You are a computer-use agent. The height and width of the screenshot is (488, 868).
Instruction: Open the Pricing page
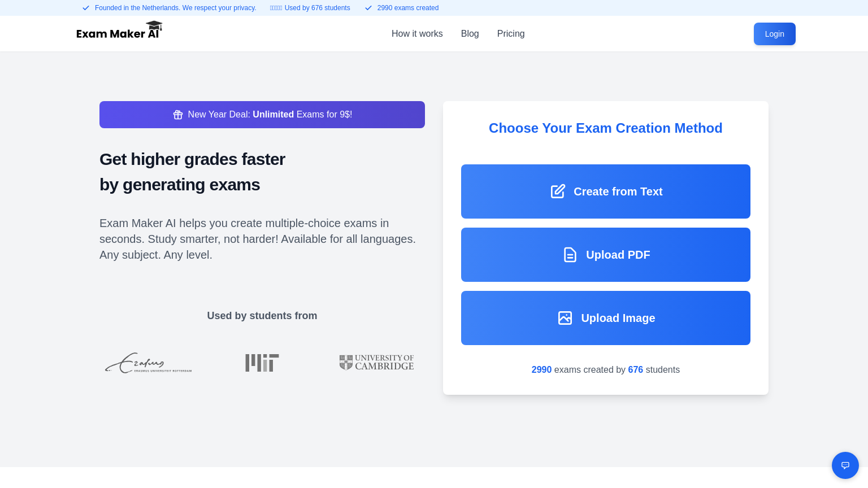click(511, 34)
